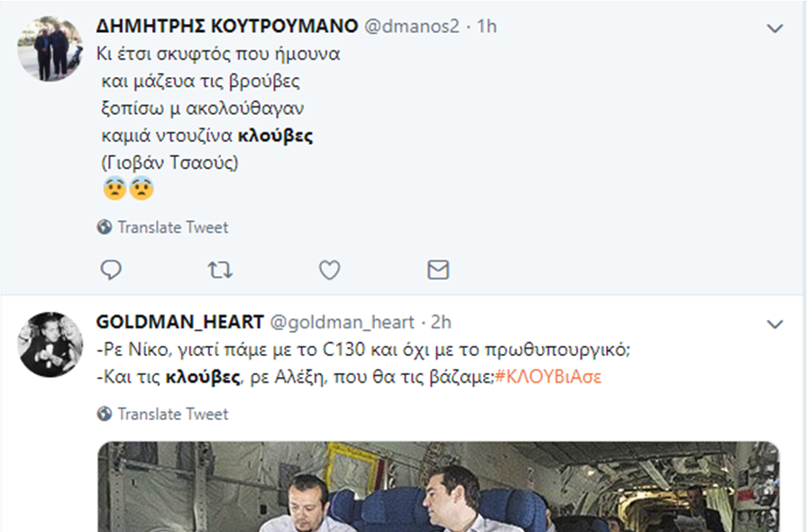The height and width of the screenshot is (532, 807).
Task: Translate the first tweet about κλούβες
Action: pyautogui.click(x=171, y=227)
